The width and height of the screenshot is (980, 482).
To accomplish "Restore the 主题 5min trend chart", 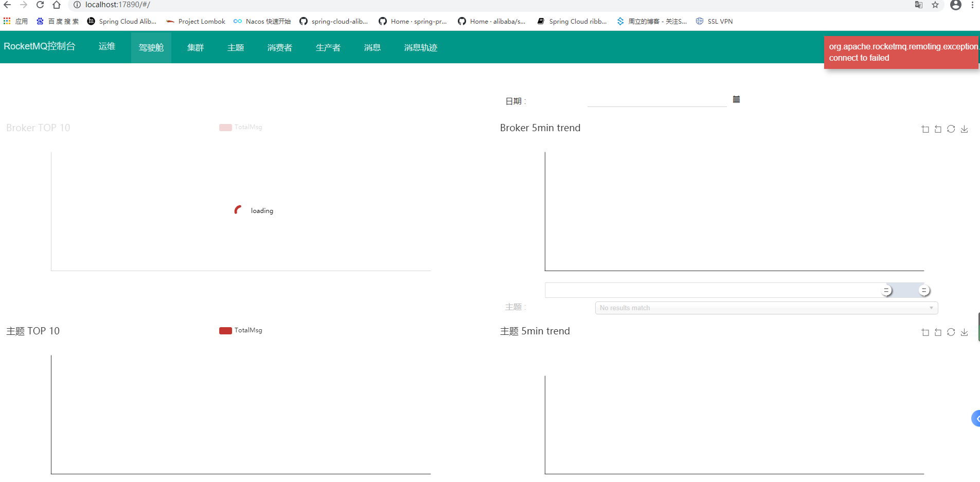I will pyautogui.click(x=951, y=332).
